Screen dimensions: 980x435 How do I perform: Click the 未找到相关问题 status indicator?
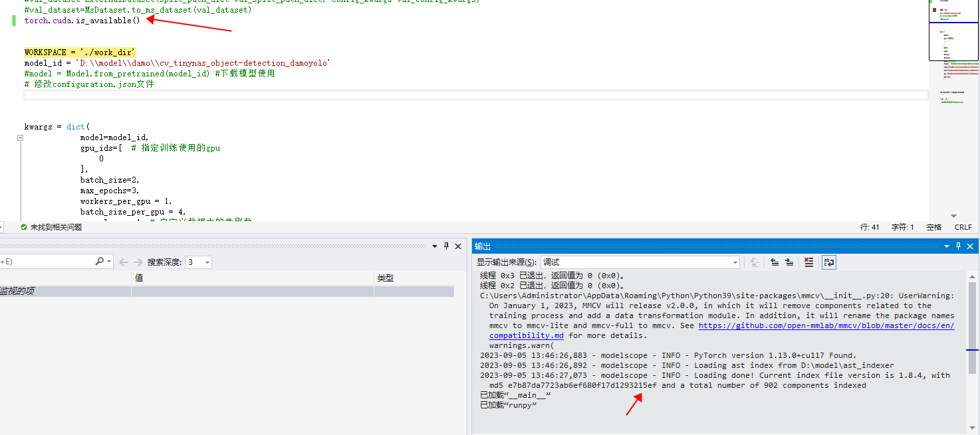click(x=56, y=227)
